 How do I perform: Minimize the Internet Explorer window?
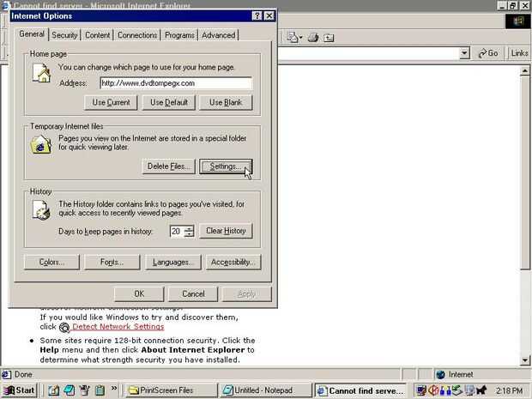(503, 5)
